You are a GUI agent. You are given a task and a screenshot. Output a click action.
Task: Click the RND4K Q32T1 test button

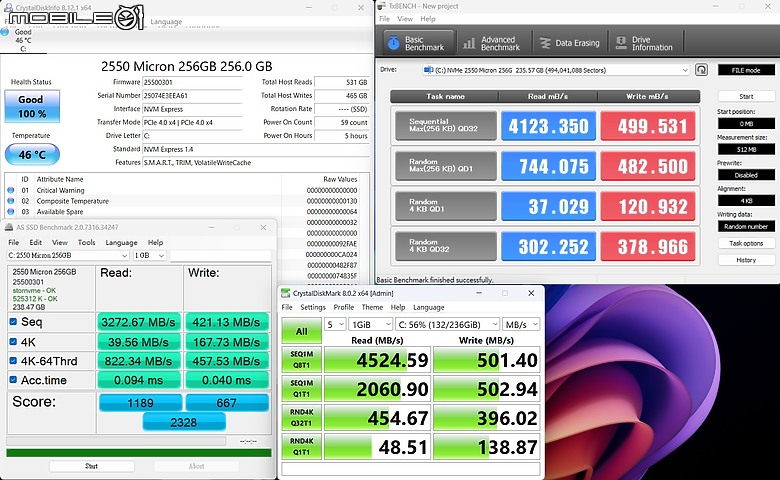point(301,417)
